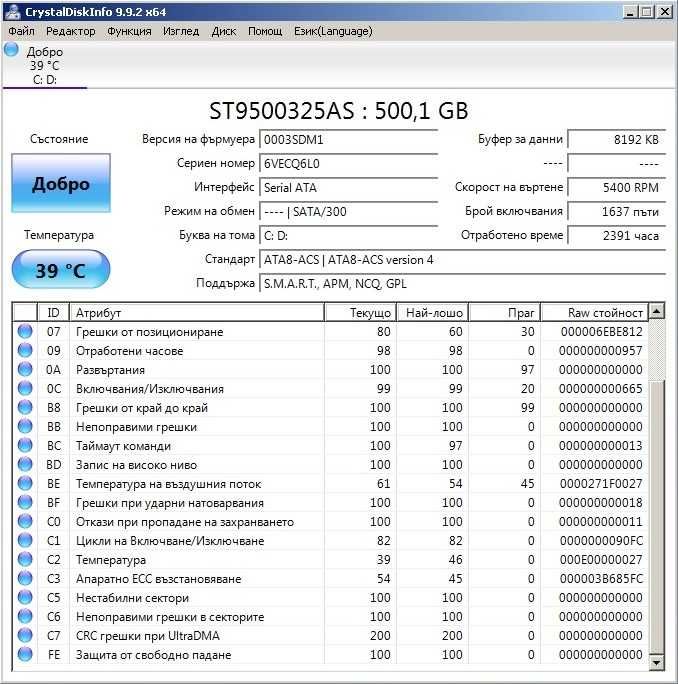Click status orb for attribute BB row
The image size is (678, 684).
[25, 426]
